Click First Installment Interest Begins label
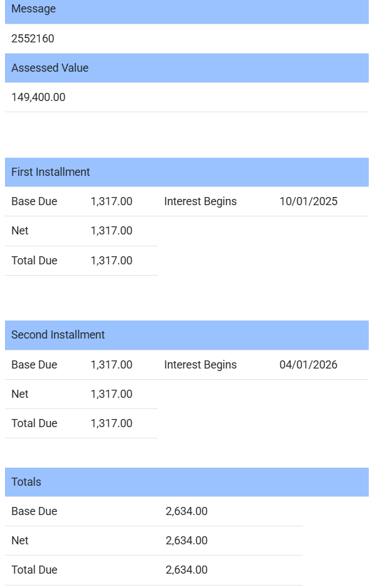 [x=200, y=201]
